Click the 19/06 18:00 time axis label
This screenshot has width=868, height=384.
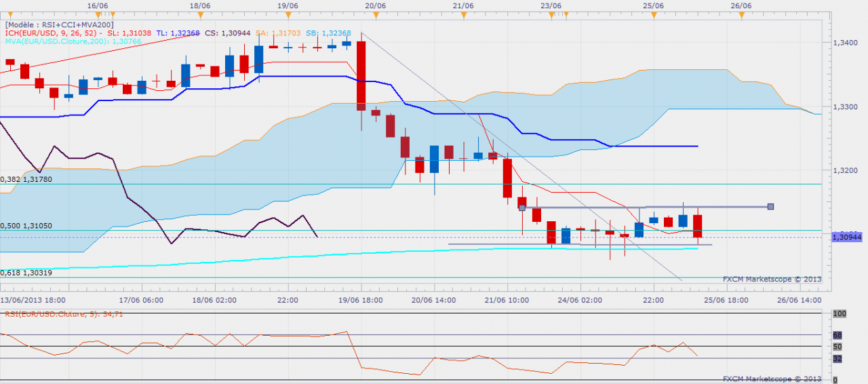[x=360, y=299]
